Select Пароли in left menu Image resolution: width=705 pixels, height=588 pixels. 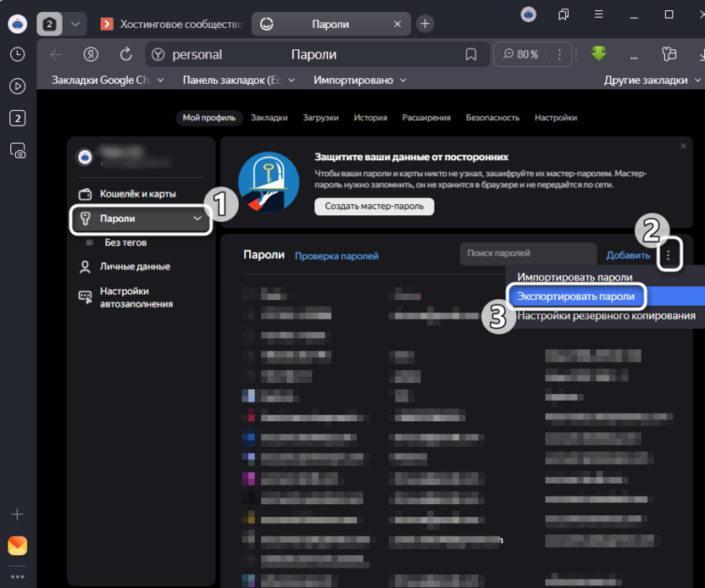141,219
